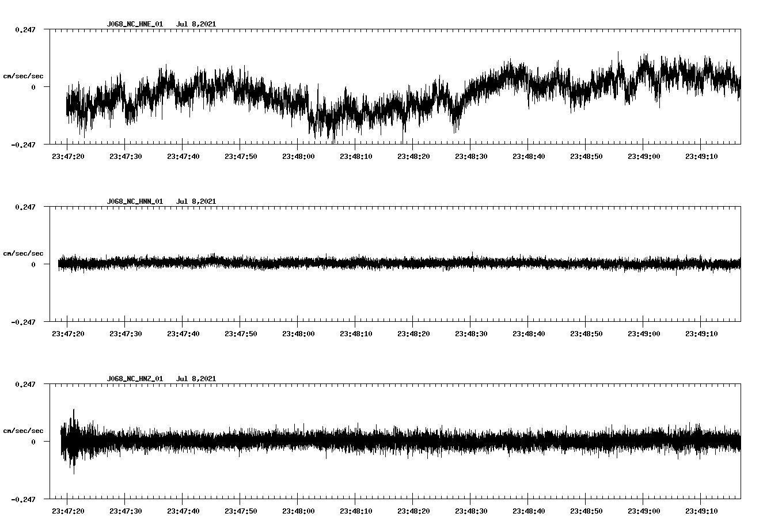Image resolution: width=782 pixels, height=532 pixels.
Task: Click the lower -0.247 axis value on HNE plot
Action: (x=23, y=145)
